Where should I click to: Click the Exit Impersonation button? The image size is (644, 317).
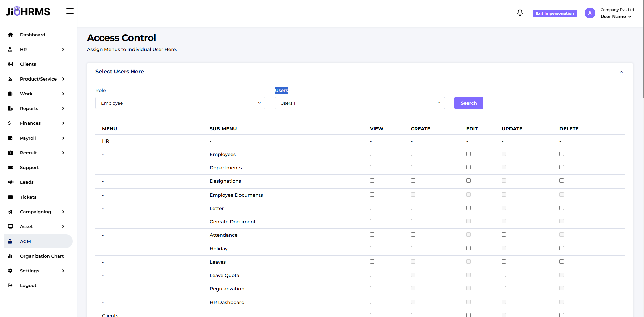click(554, 13)
